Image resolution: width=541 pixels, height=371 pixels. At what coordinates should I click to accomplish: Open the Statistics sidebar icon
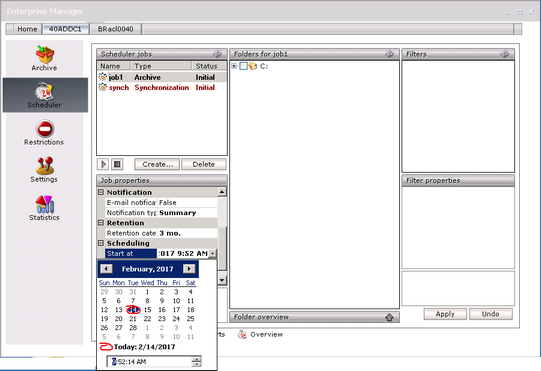(x=44, y=208)
